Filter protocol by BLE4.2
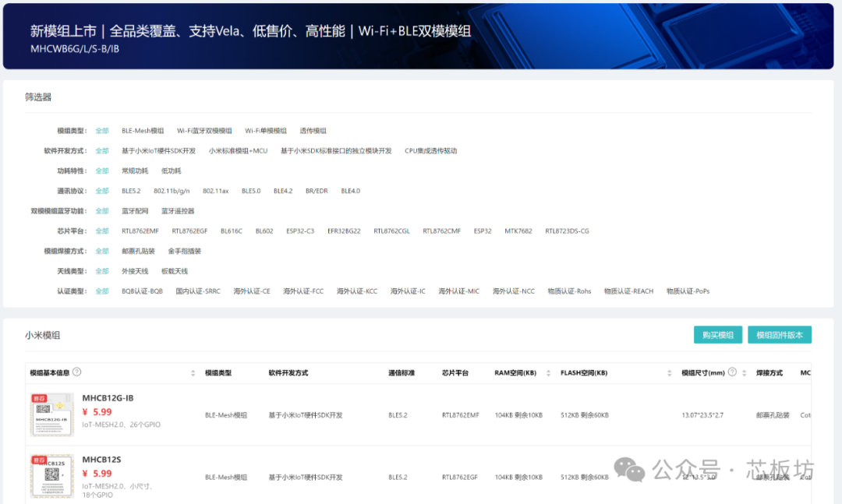The height and width of the screenshot is (504, 842). [283, 191]
